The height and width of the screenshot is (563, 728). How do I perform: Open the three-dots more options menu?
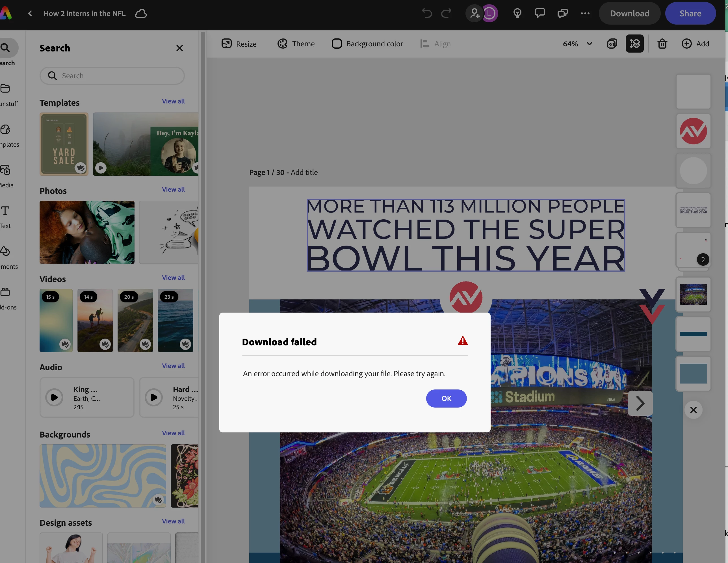click(585, 13)
